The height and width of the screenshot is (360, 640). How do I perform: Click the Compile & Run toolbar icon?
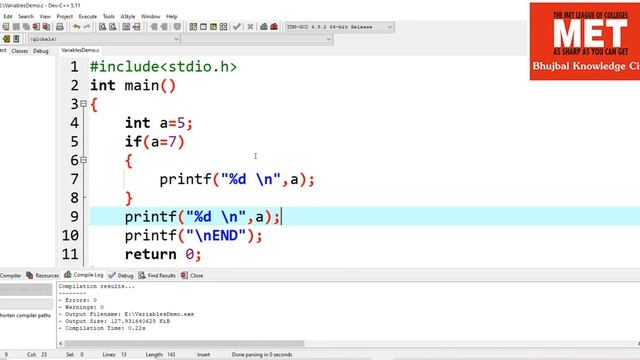click(x=213, y=27)
